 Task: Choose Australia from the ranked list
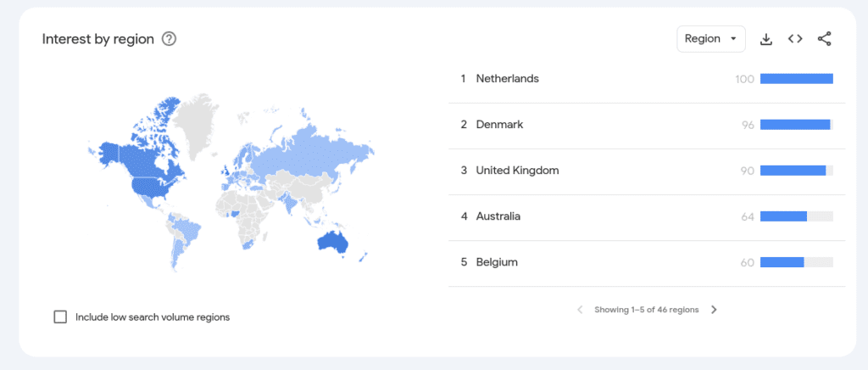coord(498,216)
